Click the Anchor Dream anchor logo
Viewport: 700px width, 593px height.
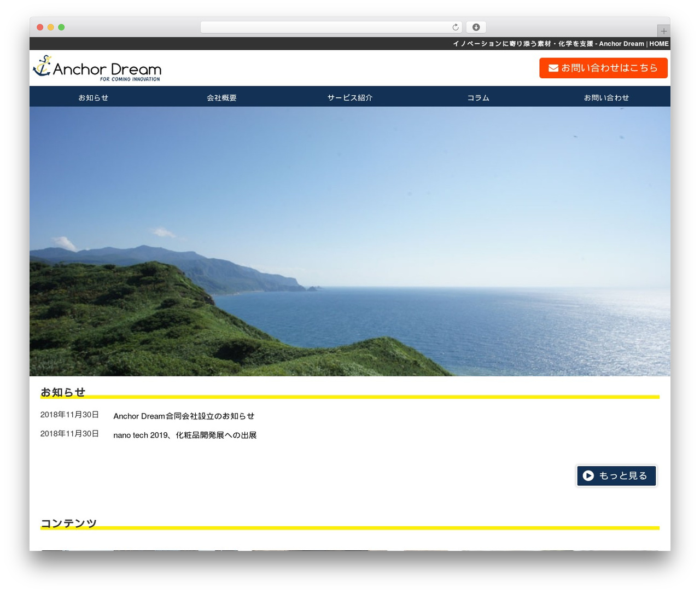pos(97,68)
